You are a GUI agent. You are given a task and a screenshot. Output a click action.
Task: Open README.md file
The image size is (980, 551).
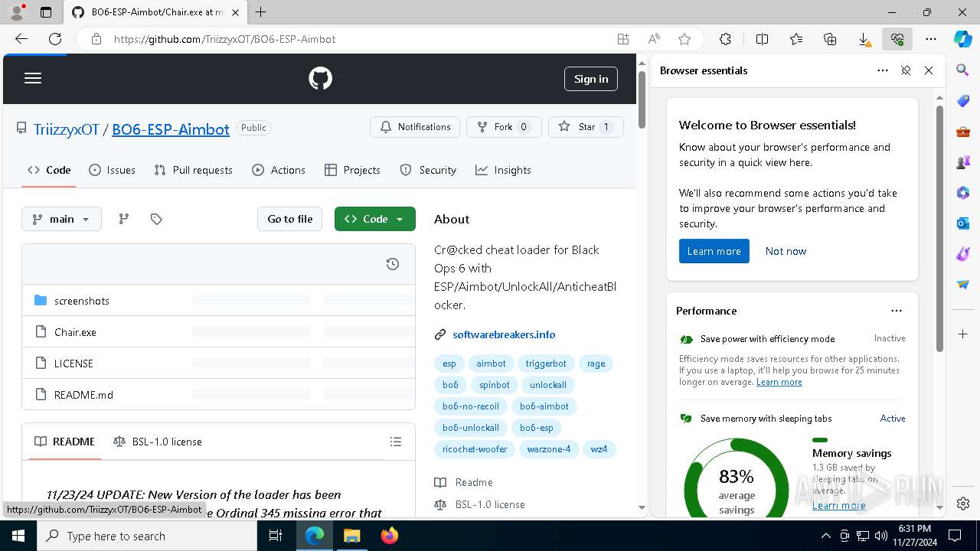[x=83, y=395]
